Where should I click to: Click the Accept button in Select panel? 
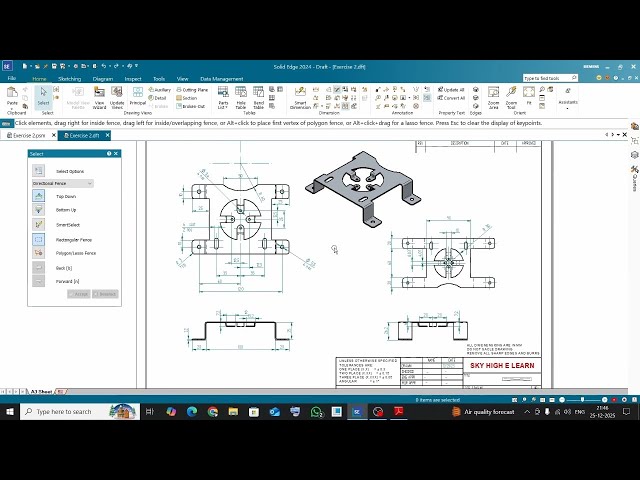[79, 294]
